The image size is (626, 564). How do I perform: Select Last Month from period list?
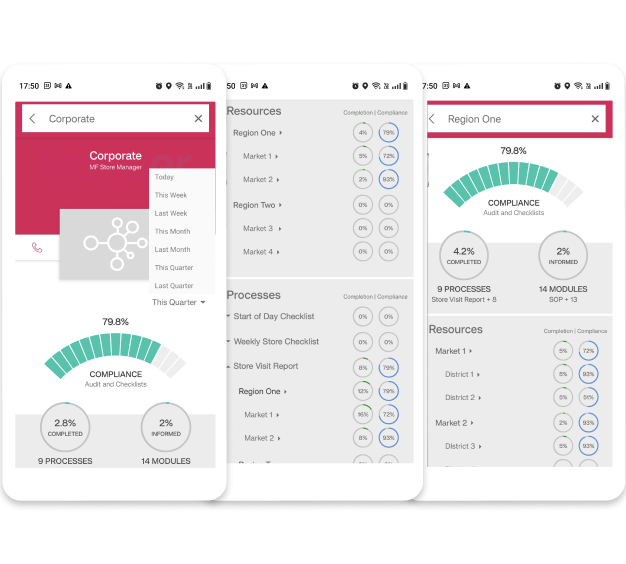coord(172,249)
